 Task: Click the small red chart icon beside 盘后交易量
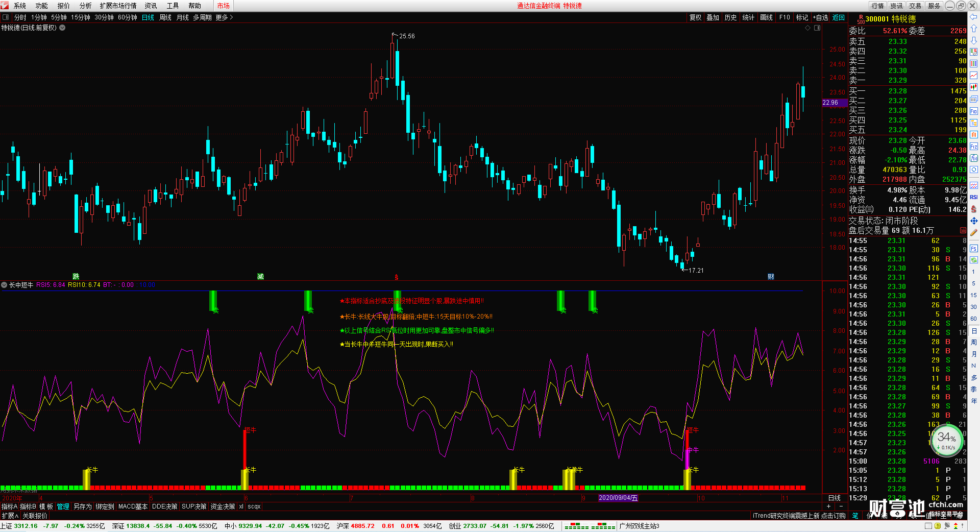click(x=963, y=231)
